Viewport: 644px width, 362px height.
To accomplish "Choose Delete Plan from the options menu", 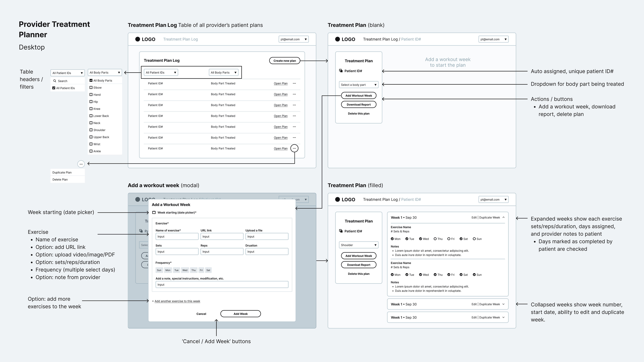I will 67,180.
